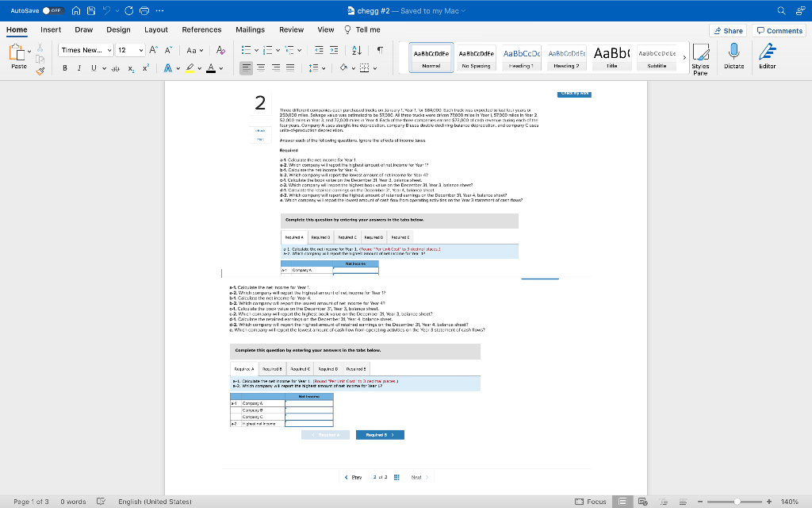Screen dimensions: 812x508
Task: Open the Design tab
Action: click(x=119, y=29)
